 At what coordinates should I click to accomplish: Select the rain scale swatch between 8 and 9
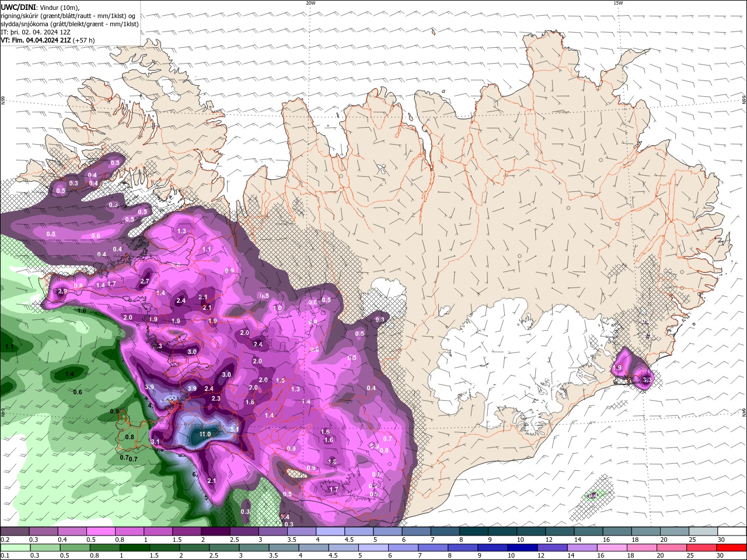point(462,548)
